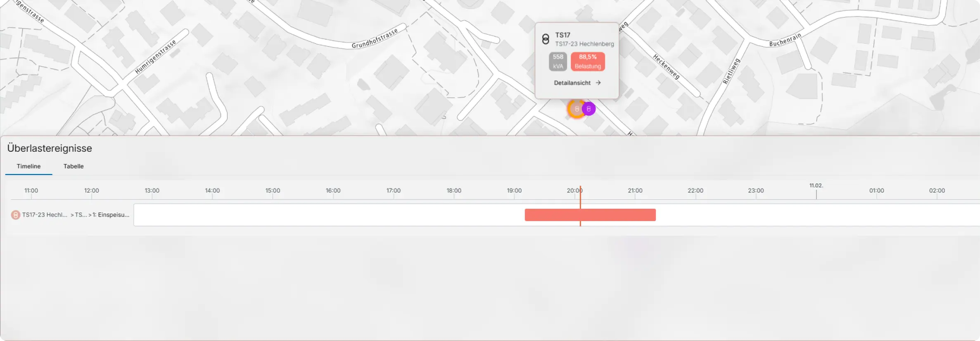Click the 15:00 time label
The image size is (980, 341).
click(273, 191)
